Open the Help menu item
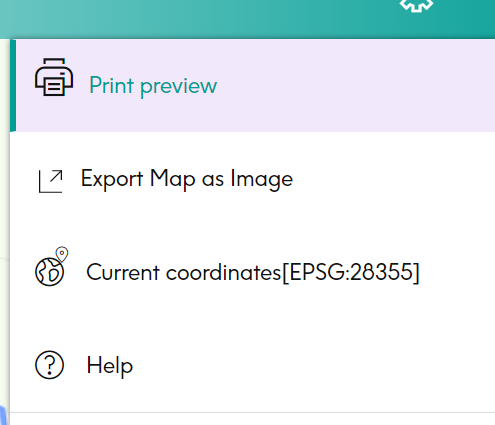495x425 pixels. click(x=110, y=365)
